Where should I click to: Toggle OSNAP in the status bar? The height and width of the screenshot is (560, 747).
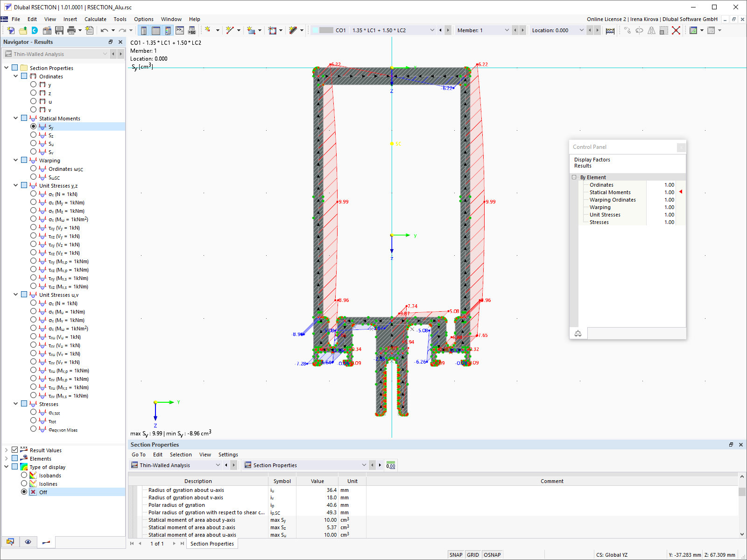click(x=492, y=555)
